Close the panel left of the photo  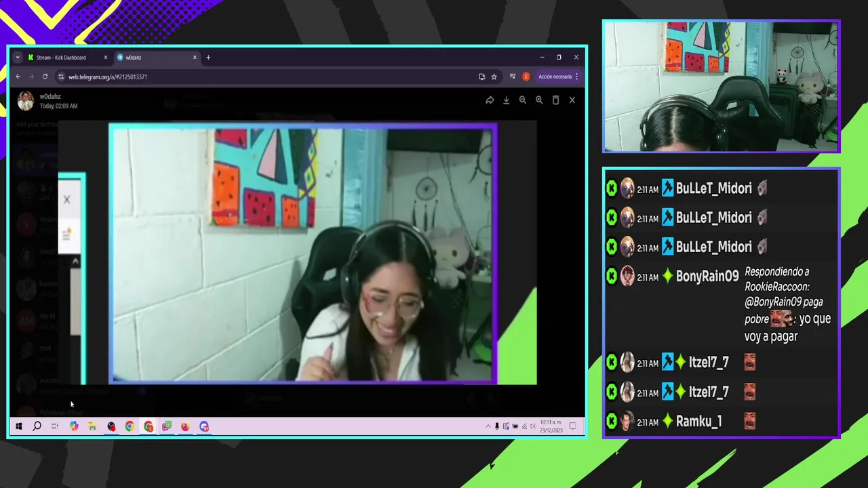[x=66, y=199]
